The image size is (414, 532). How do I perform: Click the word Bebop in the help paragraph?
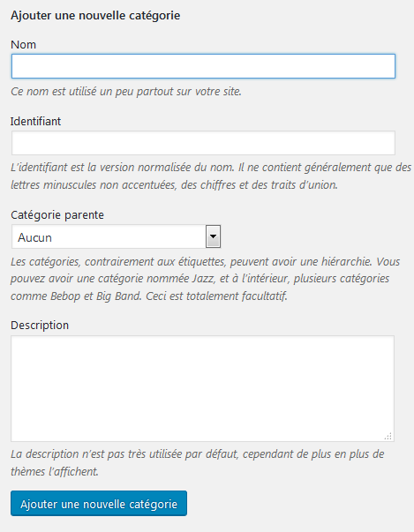pos(65,296)
